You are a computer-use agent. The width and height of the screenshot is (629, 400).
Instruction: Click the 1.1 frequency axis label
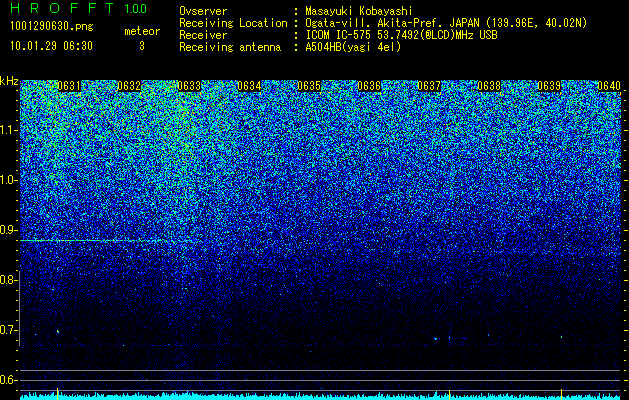point(9,130)
